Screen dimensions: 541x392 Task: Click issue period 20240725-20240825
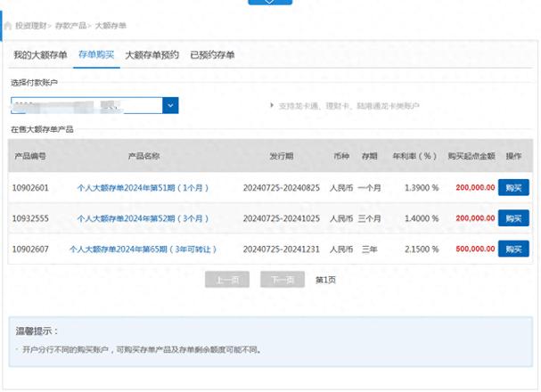282,188
